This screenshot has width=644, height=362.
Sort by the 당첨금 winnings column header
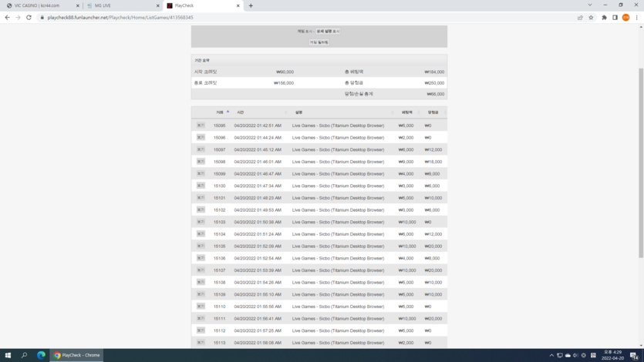click(433, 112)
